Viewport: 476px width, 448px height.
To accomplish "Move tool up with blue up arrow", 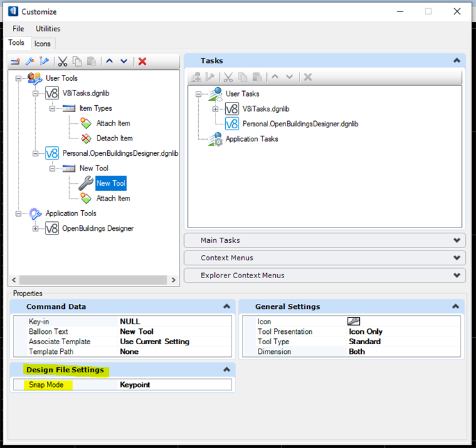I will [x=110, y=62].
